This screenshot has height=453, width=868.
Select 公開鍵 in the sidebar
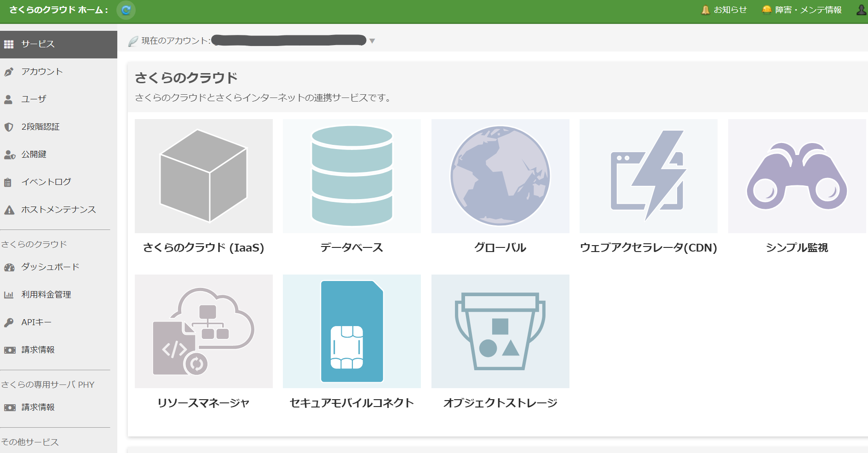[58, 155]
